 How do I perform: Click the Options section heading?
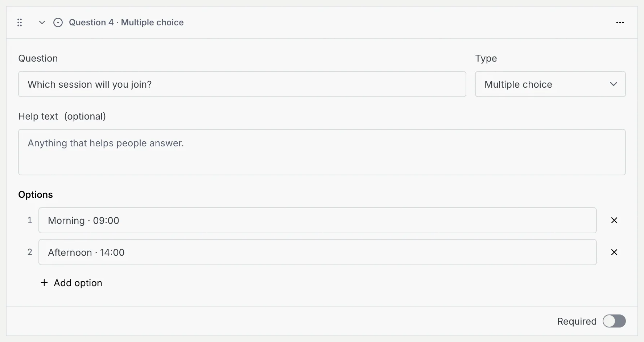point(36,195)
